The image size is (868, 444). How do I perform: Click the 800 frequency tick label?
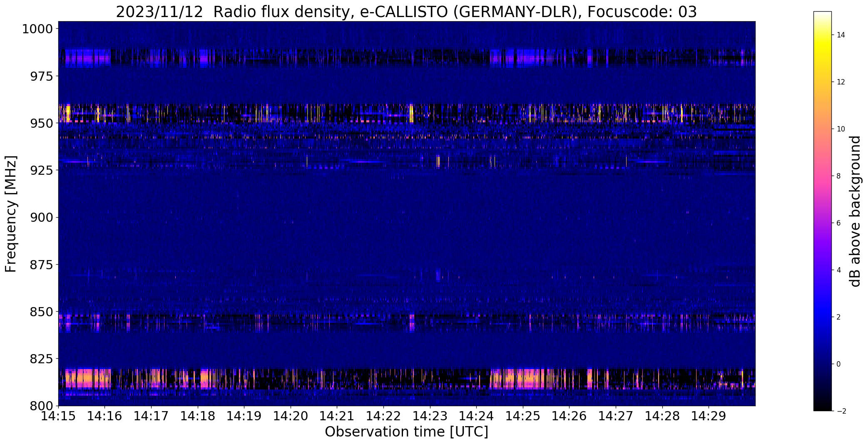click(42, 406)
